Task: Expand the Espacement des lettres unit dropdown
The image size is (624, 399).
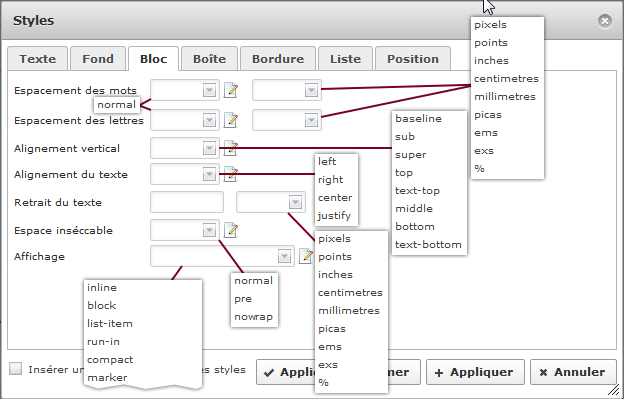Action: (311, 120)
